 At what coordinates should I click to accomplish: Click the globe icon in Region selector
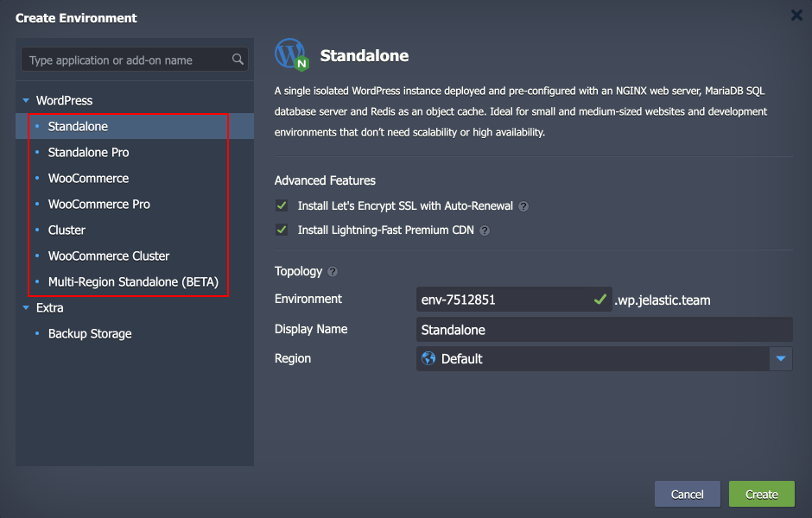coord(428,358)
